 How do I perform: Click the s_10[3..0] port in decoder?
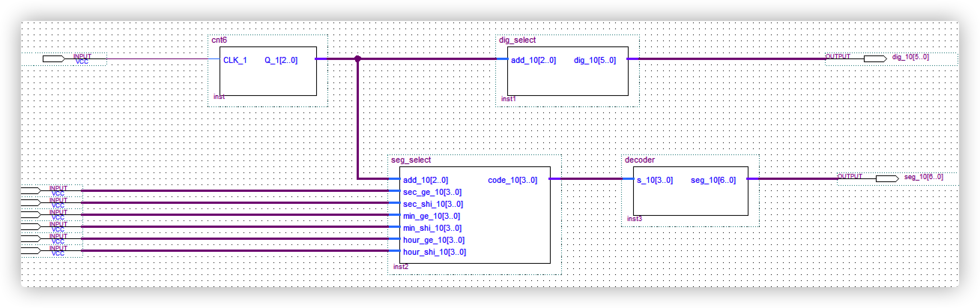[654, 180]
